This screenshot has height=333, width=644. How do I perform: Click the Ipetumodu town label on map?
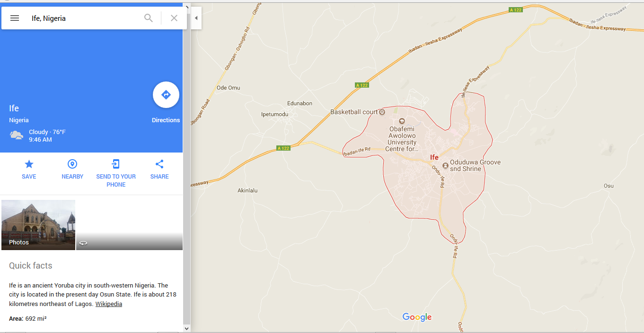(275, 114)
